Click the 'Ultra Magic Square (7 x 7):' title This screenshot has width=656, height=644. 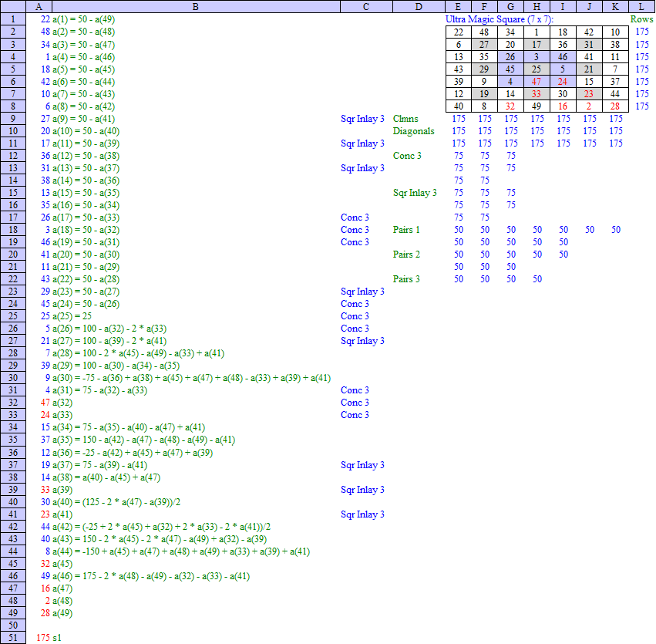tap(499, 19)
